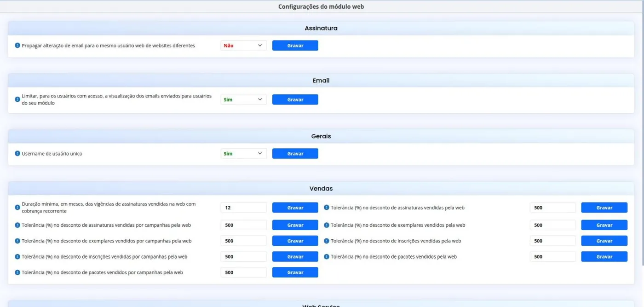Click 'Configurações do módulo web' title

point(321,6)
